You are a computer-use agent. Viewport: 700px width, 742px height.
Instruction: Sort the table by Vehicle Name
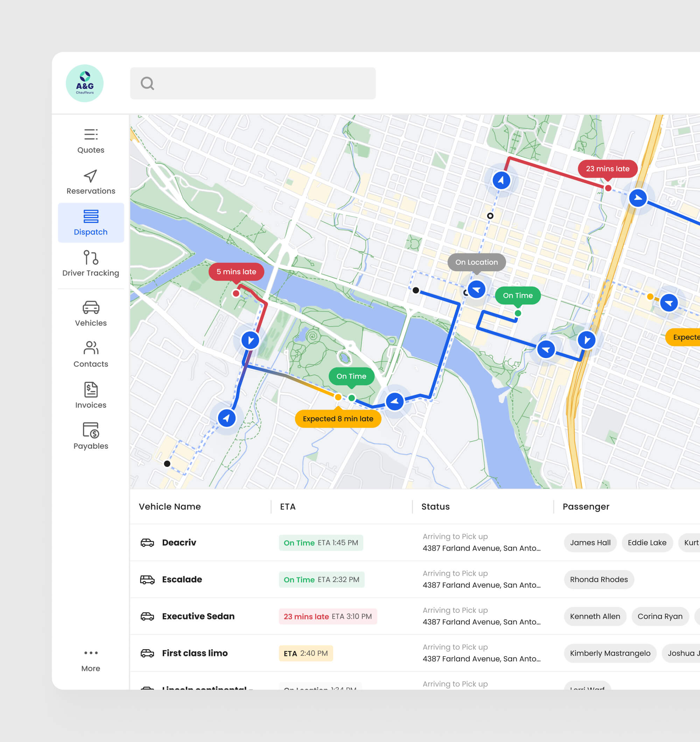[x=169, y=506]
